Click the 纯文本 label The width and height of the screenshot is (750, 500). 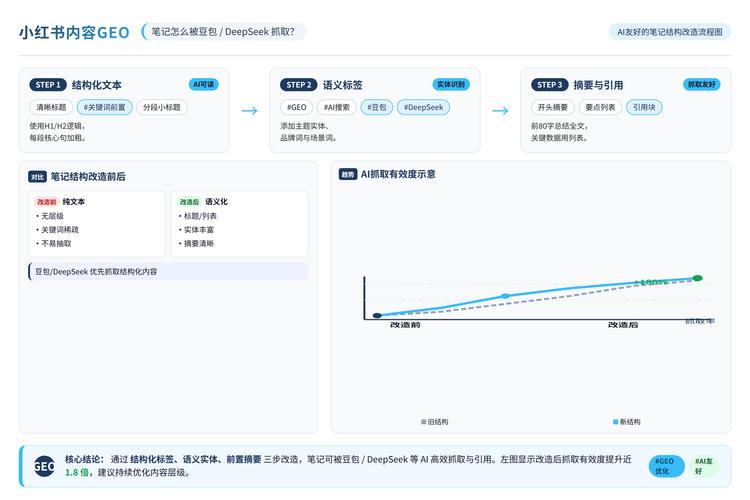coord(74,202)
